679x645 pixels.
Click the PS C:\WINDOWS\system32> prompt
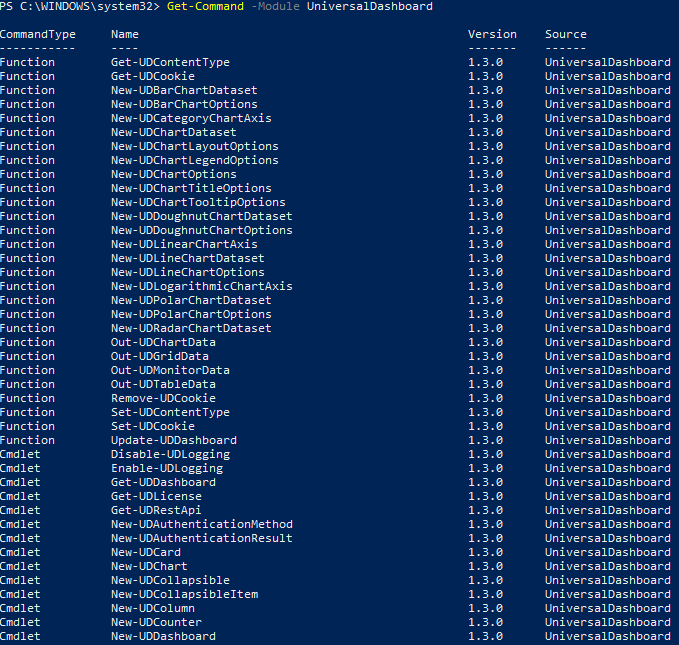80,6
